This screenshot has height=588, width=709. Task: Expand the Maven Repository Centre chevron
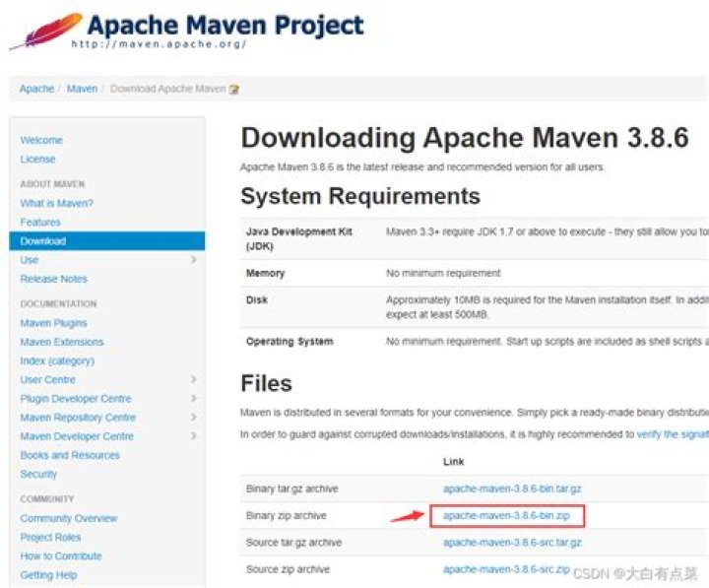[194, 417]
